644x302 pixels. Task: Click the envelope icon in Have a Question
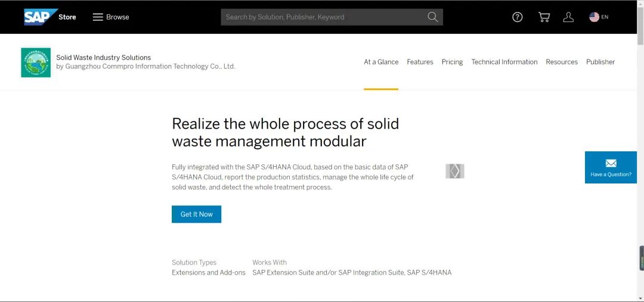(611, 163)
